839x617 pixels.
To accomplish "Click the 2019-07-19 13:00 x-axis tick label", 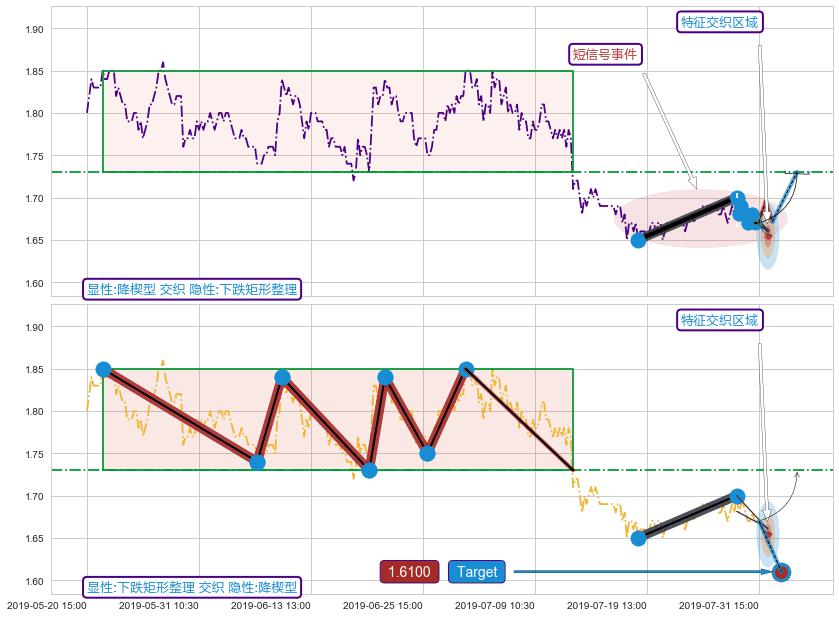I will click(606, 605).
